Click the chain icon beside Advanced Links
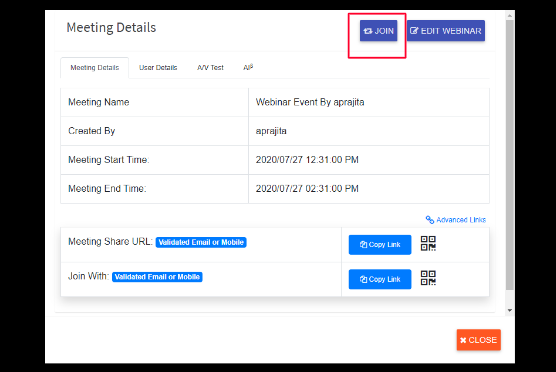The height and width of the screenshot is (372, 556). point(430,220)
